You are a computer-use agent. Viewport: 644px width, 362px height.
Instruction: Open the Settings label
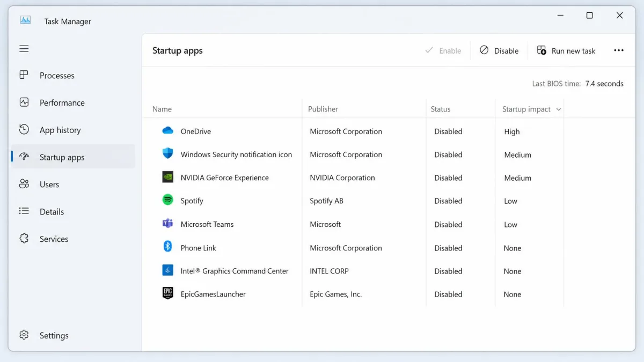click(54, 336)
